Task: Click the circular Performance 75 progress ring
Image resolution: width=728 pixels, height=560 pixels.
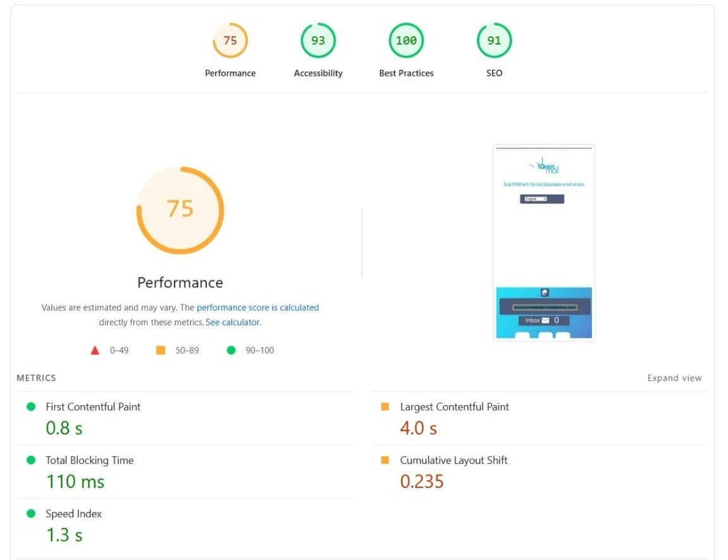Action: coord(180,209)
